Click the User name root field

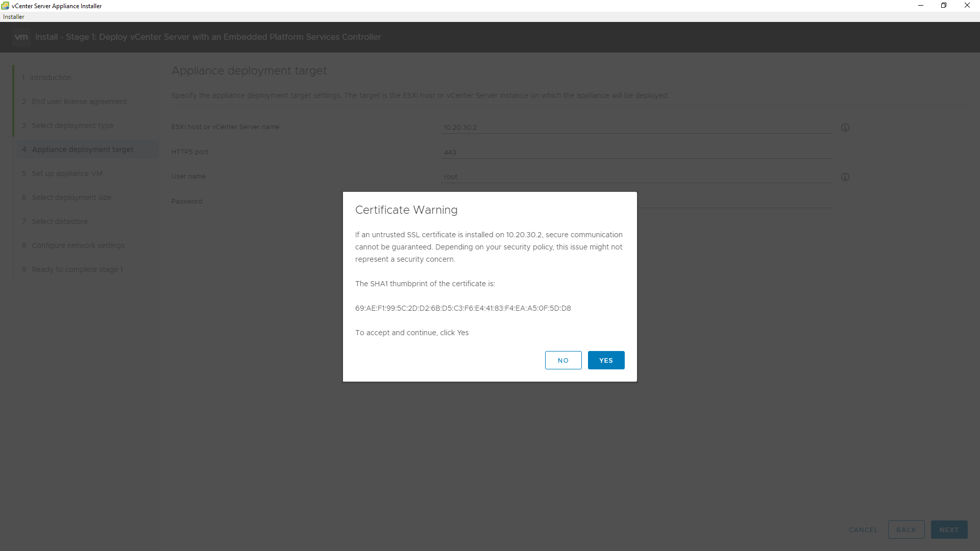click(636, 177)
